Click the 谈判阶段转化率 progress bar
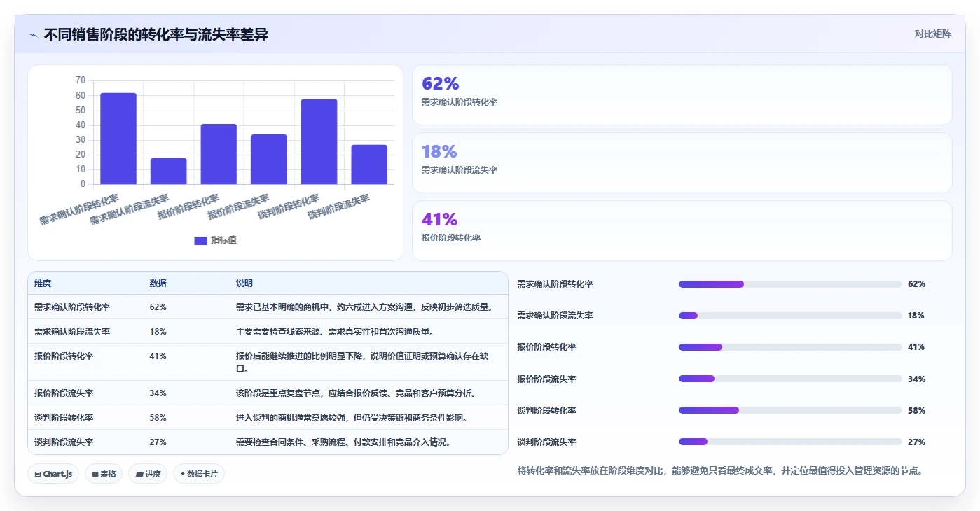Screen dimensions: 980x511 coord(790,411)
